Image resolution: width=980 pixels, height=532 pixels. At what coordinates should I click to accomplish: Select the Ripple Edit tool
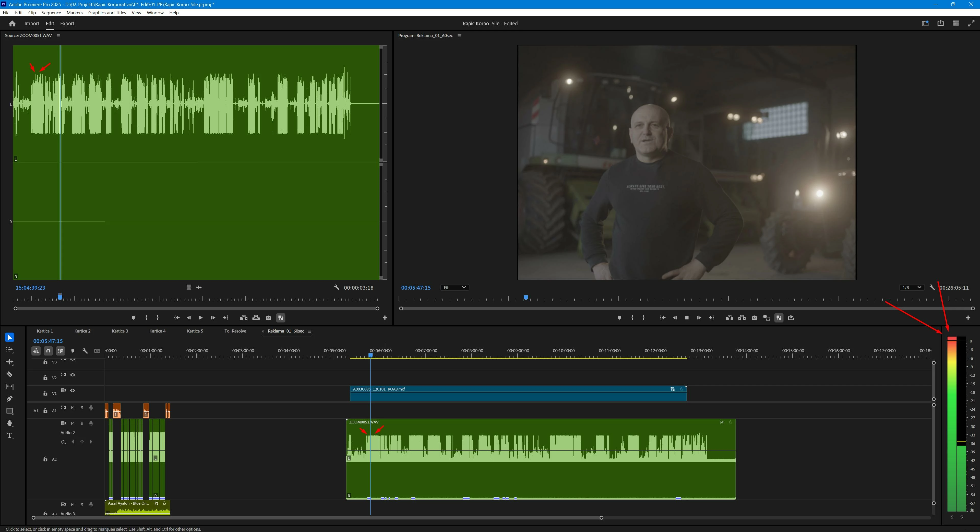(9, 362)
